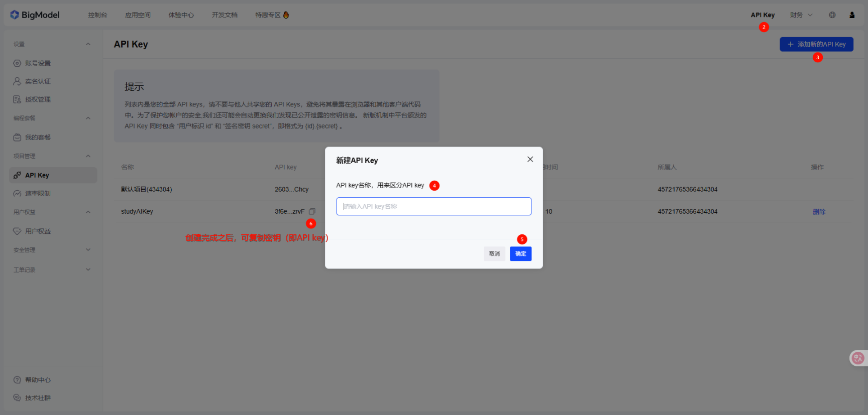The width and height of the screenshot is (868, 415).
Task: Collapse the 设置 sidebar section
Action: coord(88,44)
